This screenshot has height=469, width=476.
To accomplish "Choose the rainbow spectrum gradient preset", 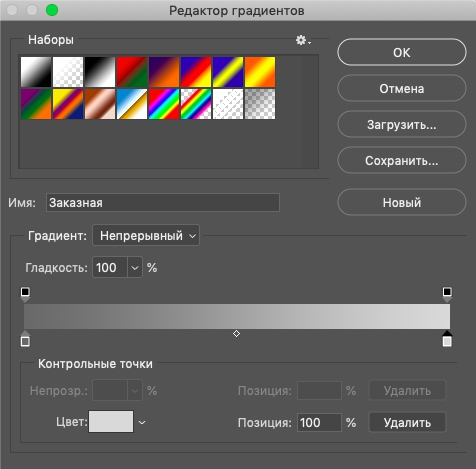I will point(164,104).
